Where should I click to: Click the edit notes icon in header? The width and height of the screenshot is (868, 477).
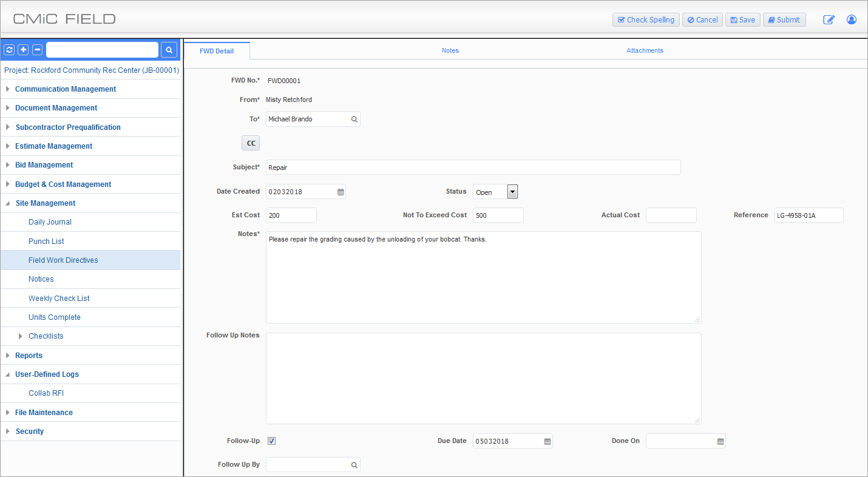tap(829, 19)
